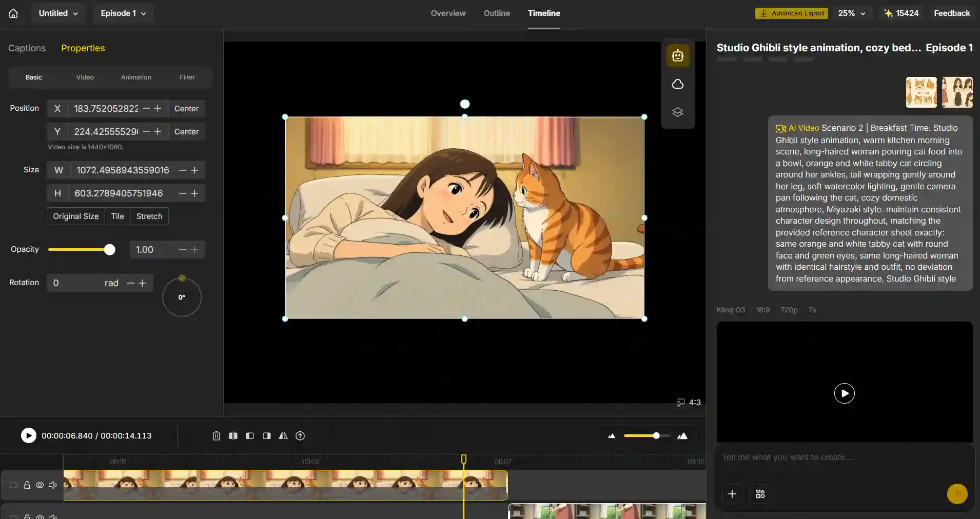Select Original Size fit mode
This screenshot has width=980, height=519.
point(76,216)
